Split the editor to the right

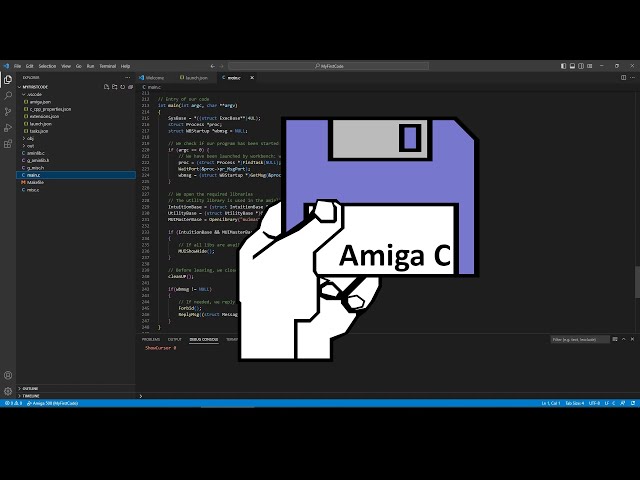[x=623, y=78]
